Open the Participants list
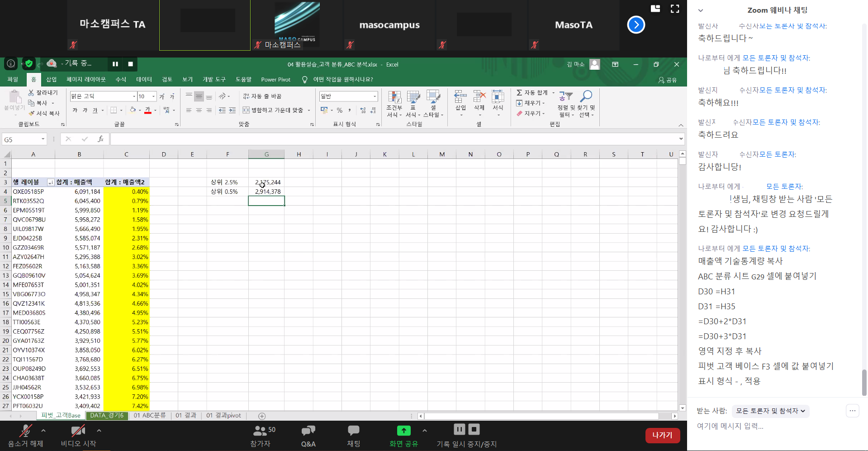The image size is (868, 451). point(260,436)
